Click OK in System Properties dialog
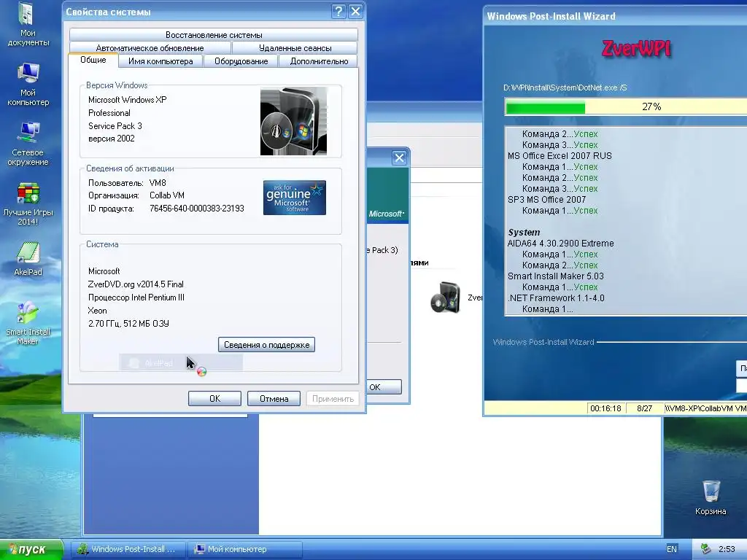 pos(214,399)
